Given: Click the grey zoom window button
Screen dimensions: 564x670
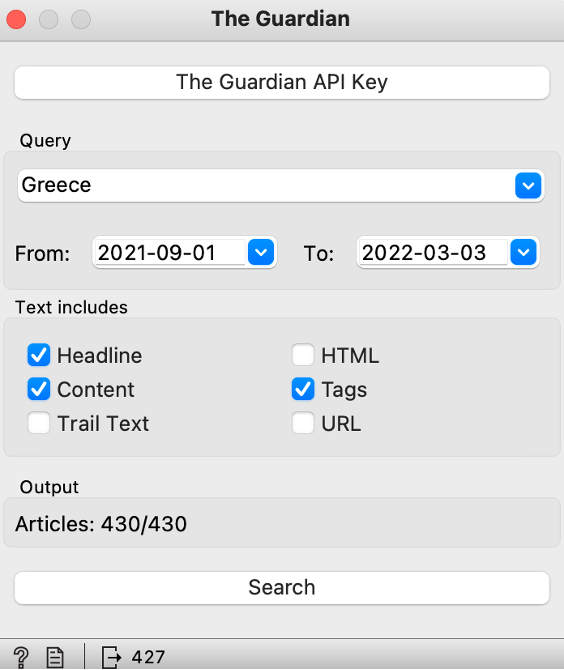Looking at the screenshot, I should pos(81,19).
